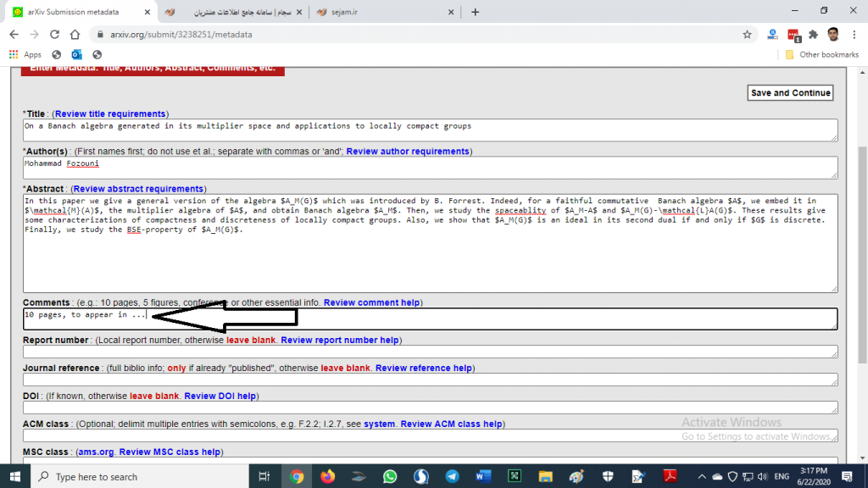Click inside the Abstract text area

coord(430,243)
